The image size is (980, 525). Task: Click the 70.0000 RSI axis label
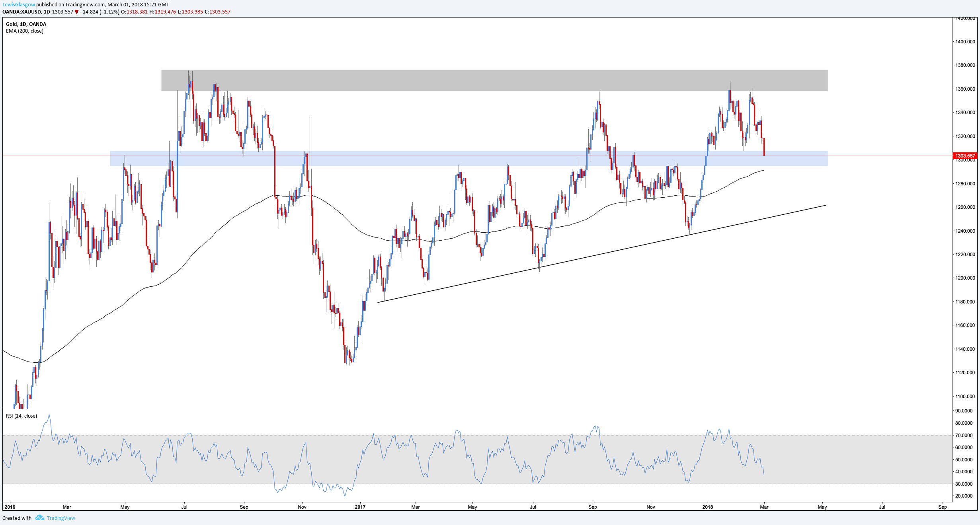[964, 436]
